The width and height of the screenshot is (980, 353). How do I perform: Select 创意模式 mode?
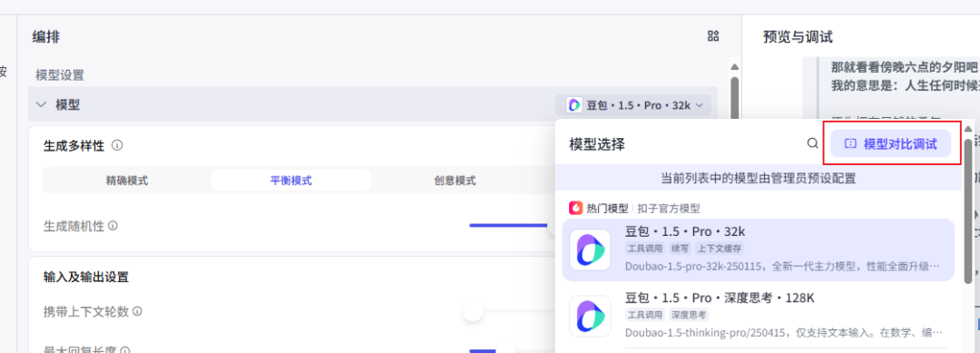pos(455,181)
